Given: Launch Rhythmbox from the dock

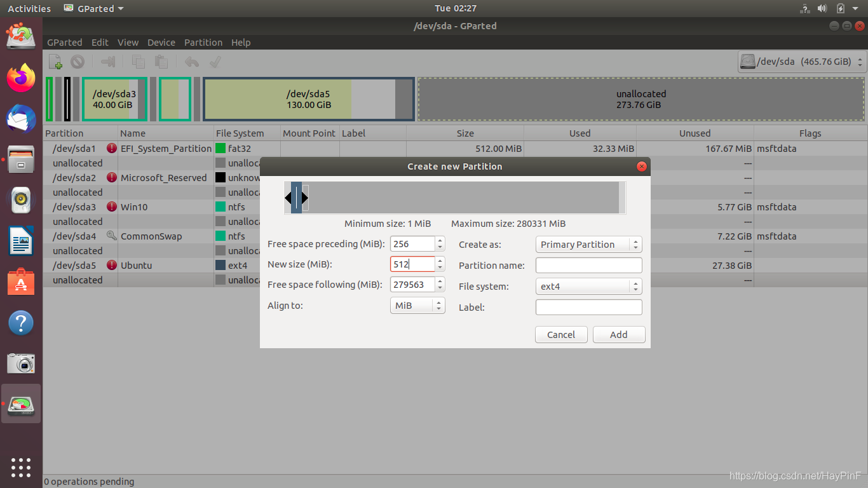Looking at the screenshot, I should pyautogui.click(x=21, y=201).
